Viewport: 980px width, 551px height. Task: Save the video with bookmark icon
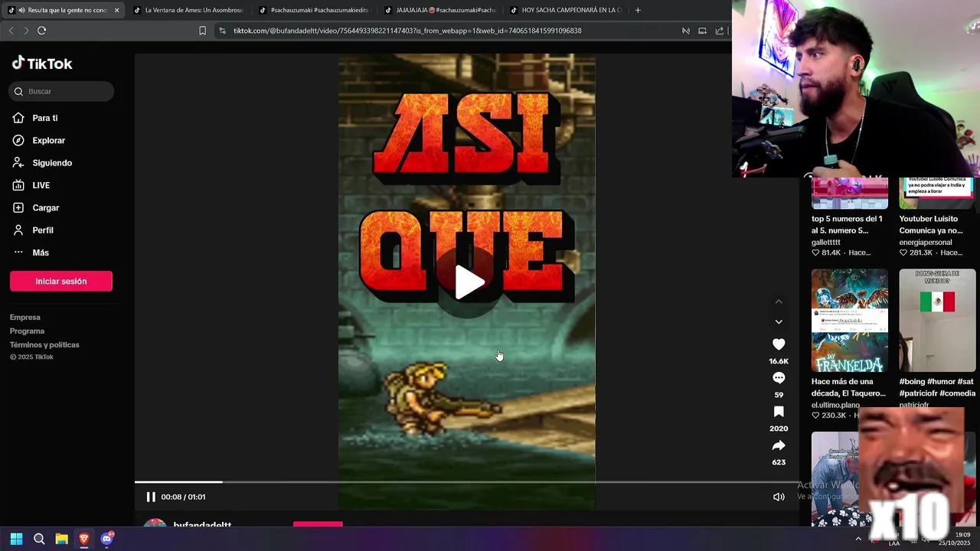pyautogui.click(x=779, y=412)
